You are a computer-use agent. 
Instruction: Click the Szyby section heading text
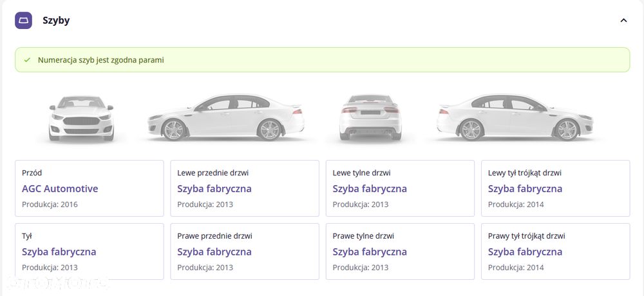pyautogui.click(x=56, y=21)
